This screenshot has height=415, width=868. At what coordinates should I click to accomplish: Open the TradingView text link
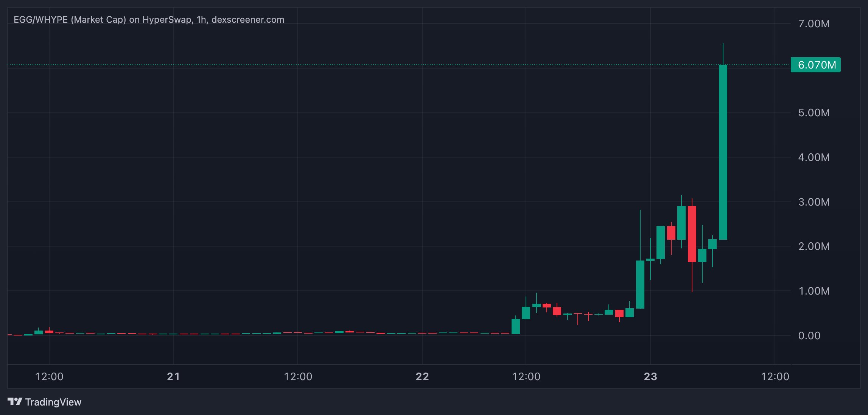pyautogui.click(x=53, y=402)
